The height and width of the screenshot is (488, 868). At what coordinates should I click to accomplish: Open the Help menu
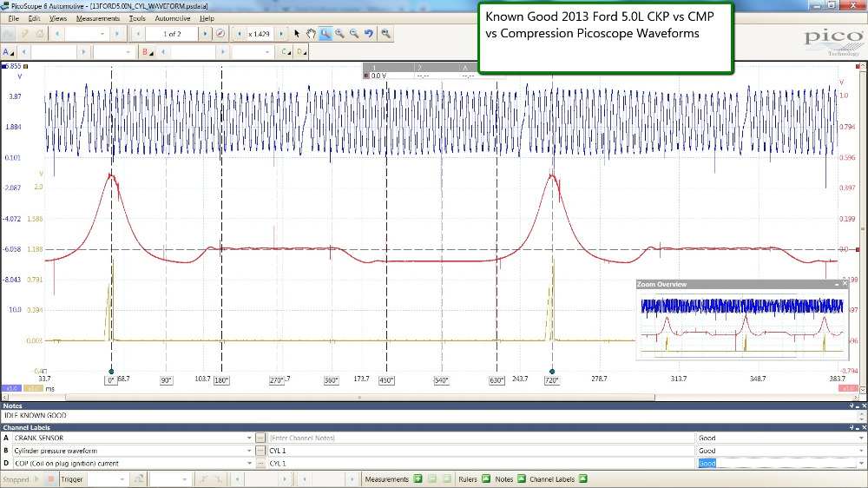pyautogui.click(x=207, y=18)
